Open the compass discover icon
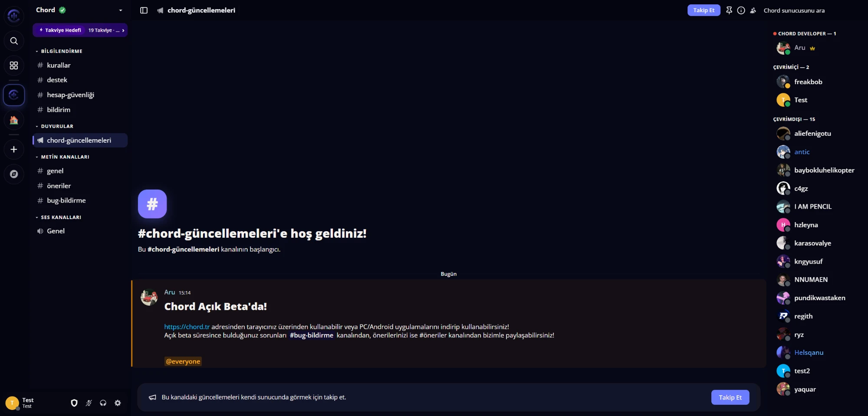 click(14, 174)
